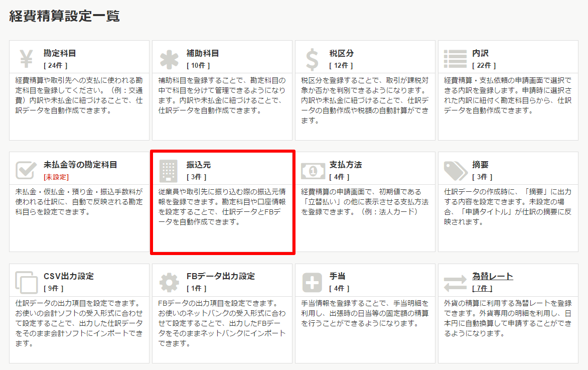Viewport: 588px width, 370px height.
Task: Select the 手当 card description text
Action: [x=365, y=313]
